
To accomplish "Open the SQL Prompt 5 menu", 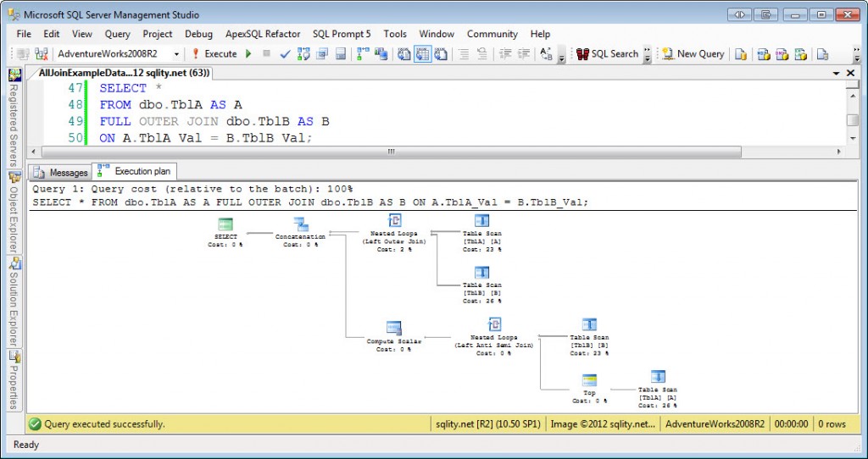I will coord(342,34).
